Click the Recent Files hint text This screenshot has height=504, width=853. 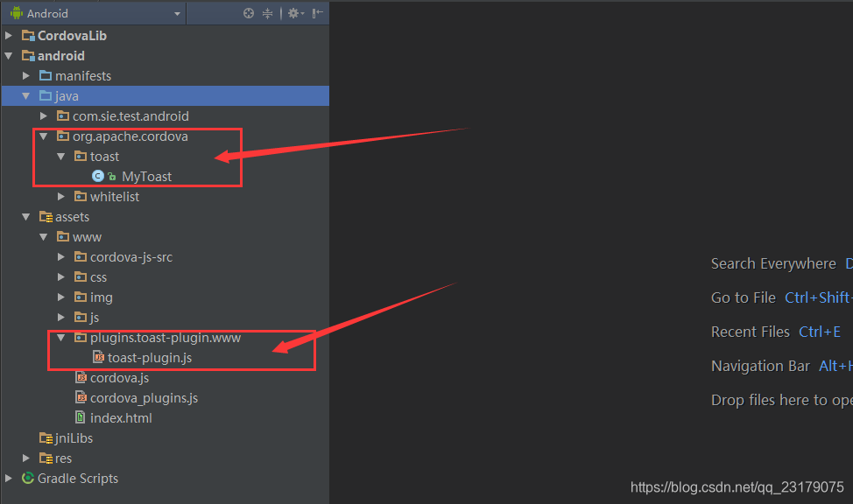click(x=751, y=332)
